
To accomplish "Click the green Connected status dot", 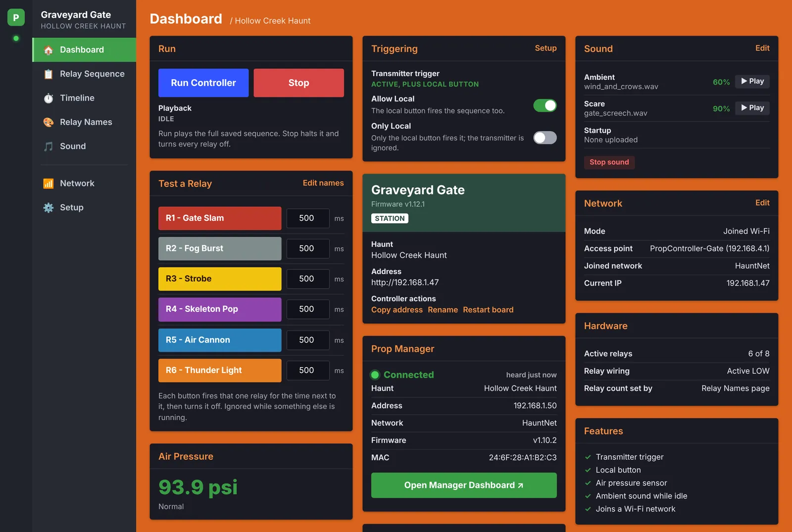I will click(375, 375).
